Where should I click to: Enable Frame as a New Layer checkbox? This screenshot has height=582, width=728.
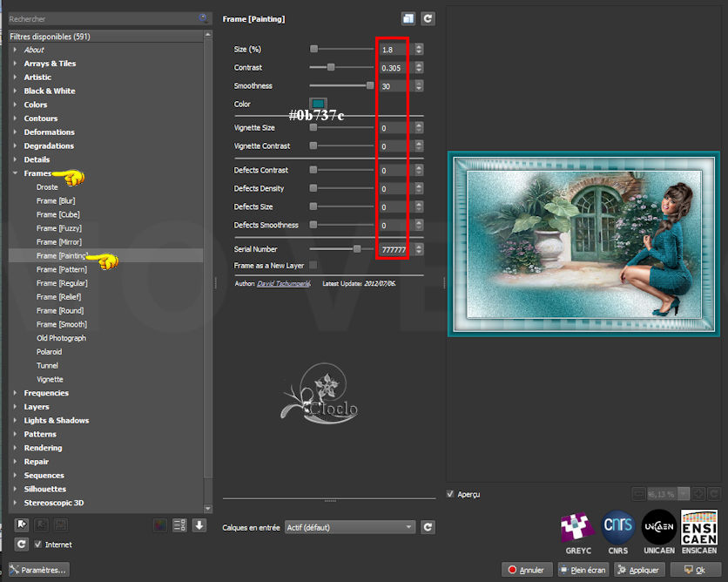pyautogui.click(x=313, y=265)
